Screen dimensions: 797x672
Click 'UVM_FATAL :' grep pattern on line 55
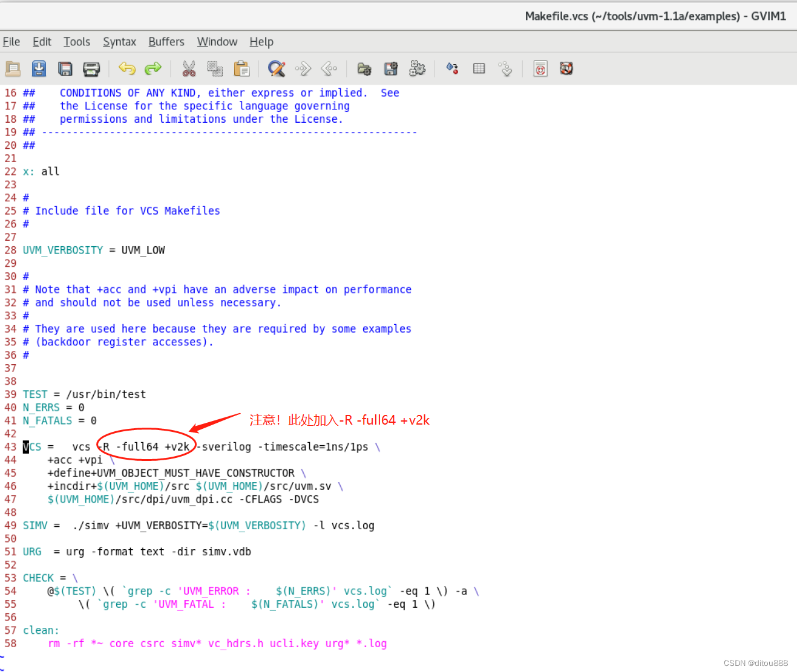(189, 604)
